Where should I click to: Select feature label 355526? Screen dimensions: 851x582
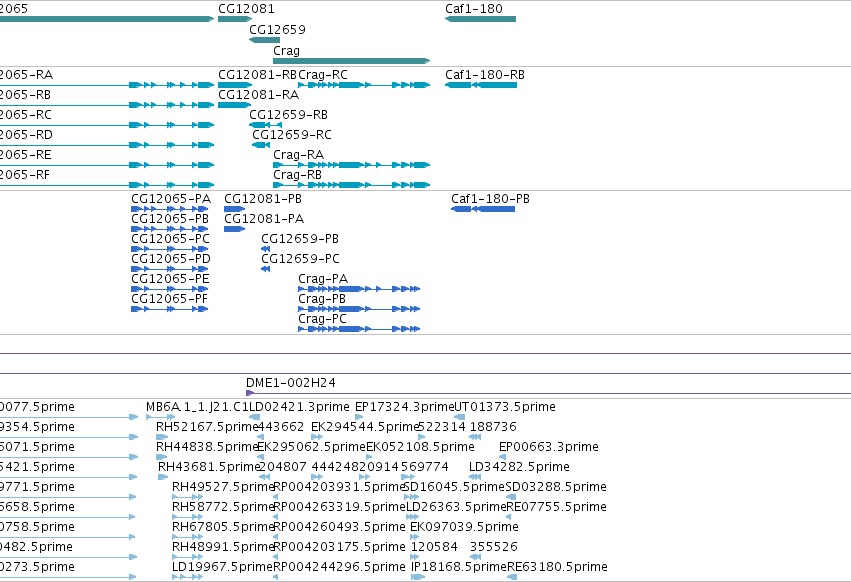tap(494, 548)
